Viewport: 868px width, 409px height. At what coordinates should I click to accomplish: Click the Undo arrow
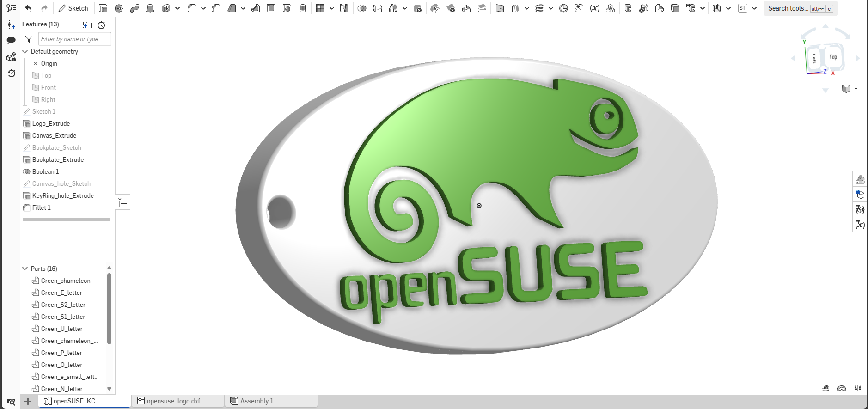point(28,8)
